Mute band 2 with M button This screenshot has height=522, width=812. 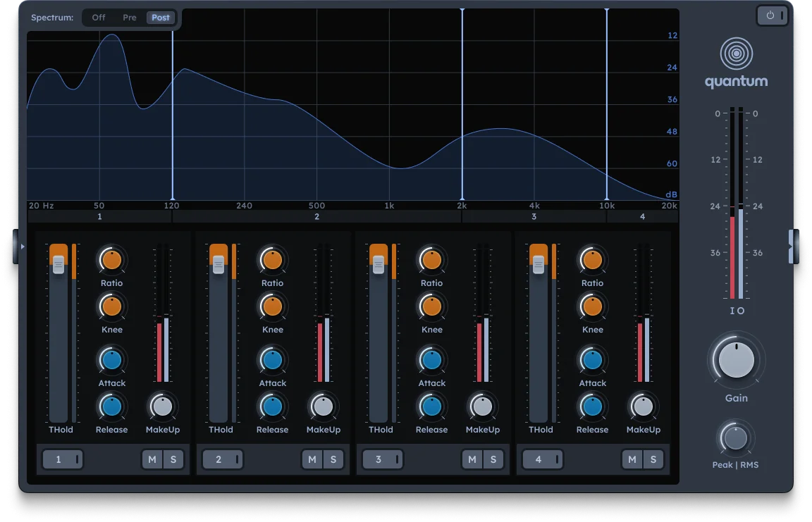coord(312,460)
